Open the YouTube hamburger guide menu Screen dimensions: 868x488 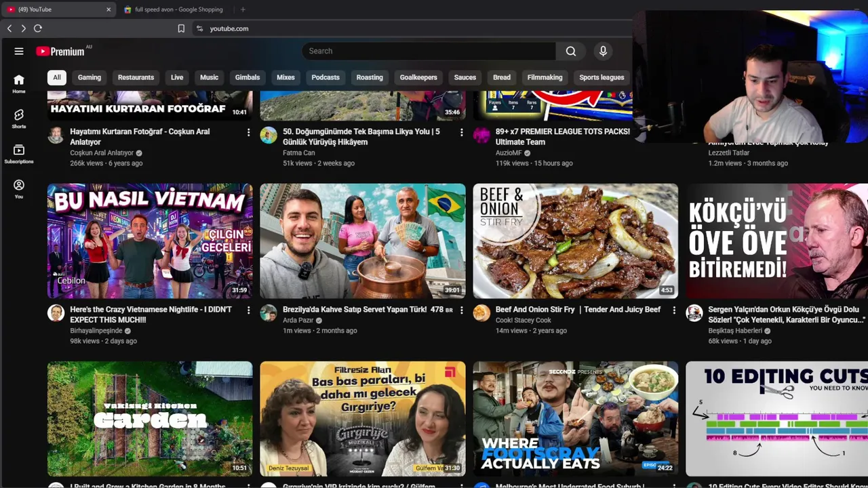pyautogui.click(x=19, y=51)
